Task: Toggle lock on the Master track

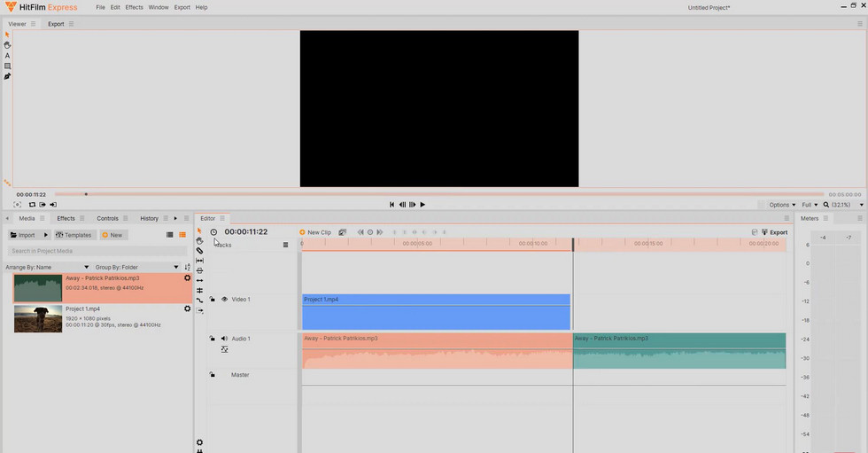Action: pyautogui.click(x=212, y=375)
